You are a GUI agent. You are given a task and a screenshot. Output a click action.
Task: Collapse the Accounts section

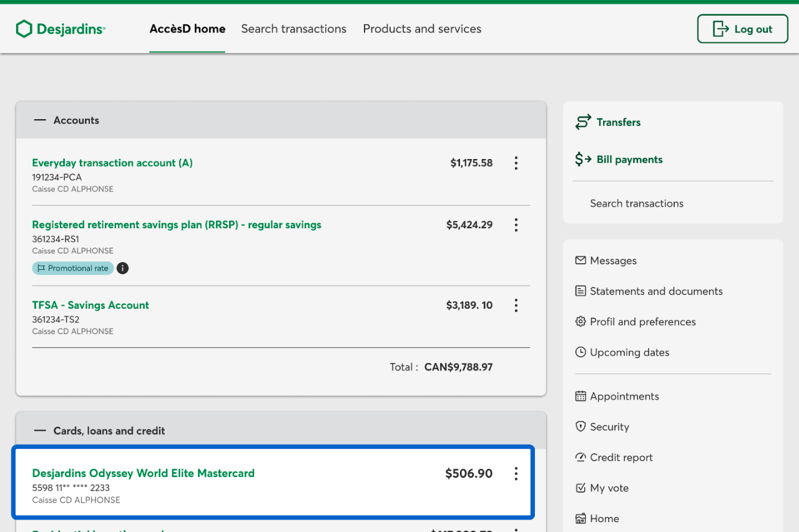pyautogui.click(x=40, y=120)
